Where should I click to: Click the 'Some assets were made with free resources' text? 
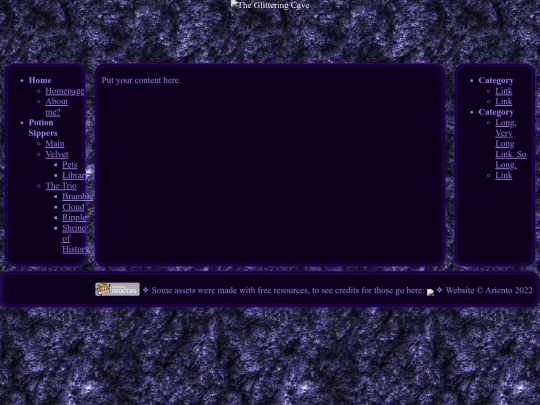coord(231,290)
